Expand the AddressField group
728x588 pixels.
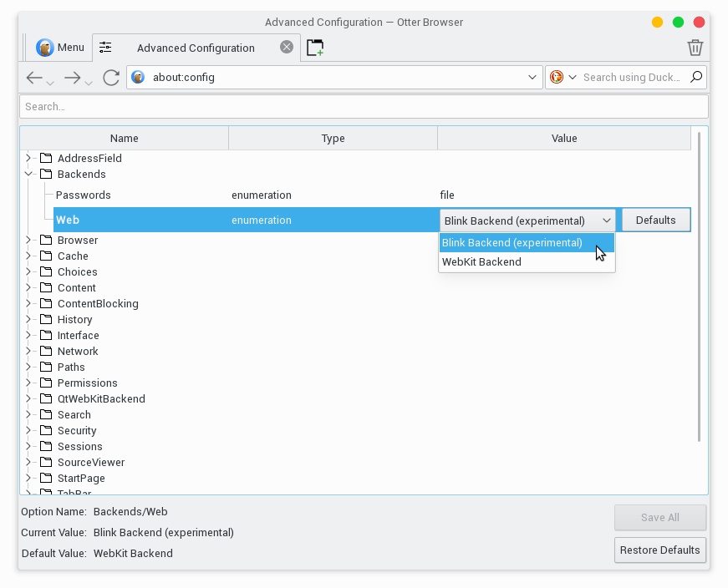28,158
